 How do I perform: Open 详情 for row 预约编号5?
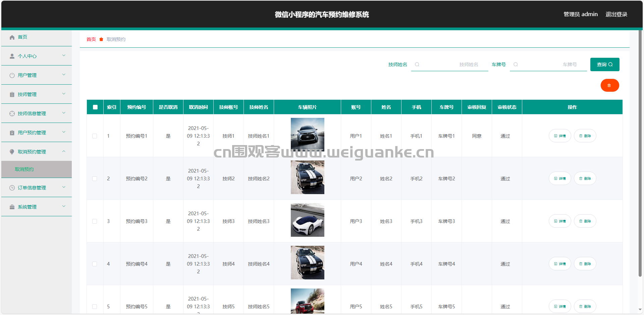pyautogui.click(x=560, y=306)
